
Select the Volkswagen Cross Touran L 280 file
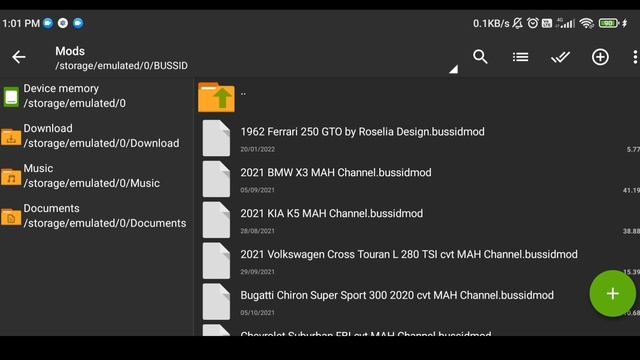pos(409,254)
